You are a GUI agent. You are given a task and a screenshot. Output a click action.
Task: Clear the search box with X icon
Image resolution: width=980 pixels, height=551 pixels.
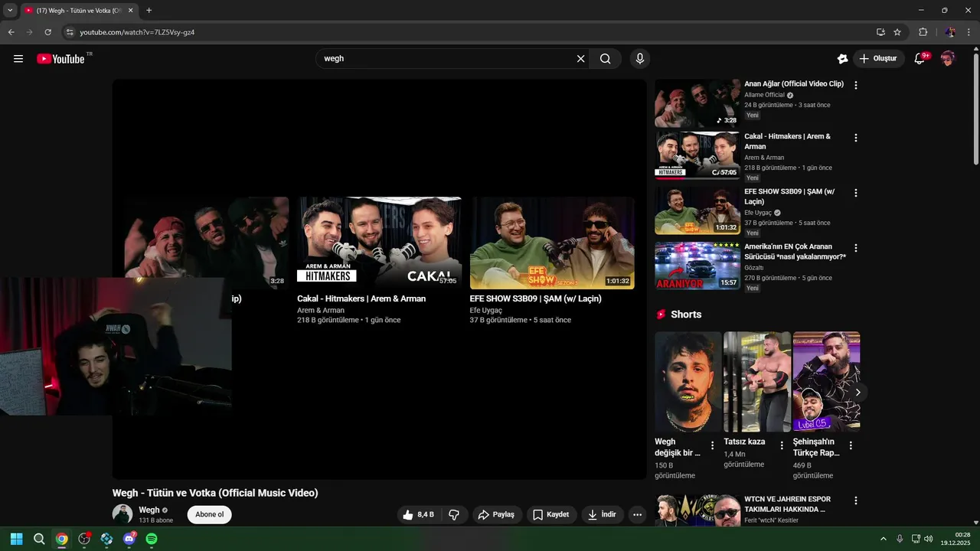tap(580, 59)
